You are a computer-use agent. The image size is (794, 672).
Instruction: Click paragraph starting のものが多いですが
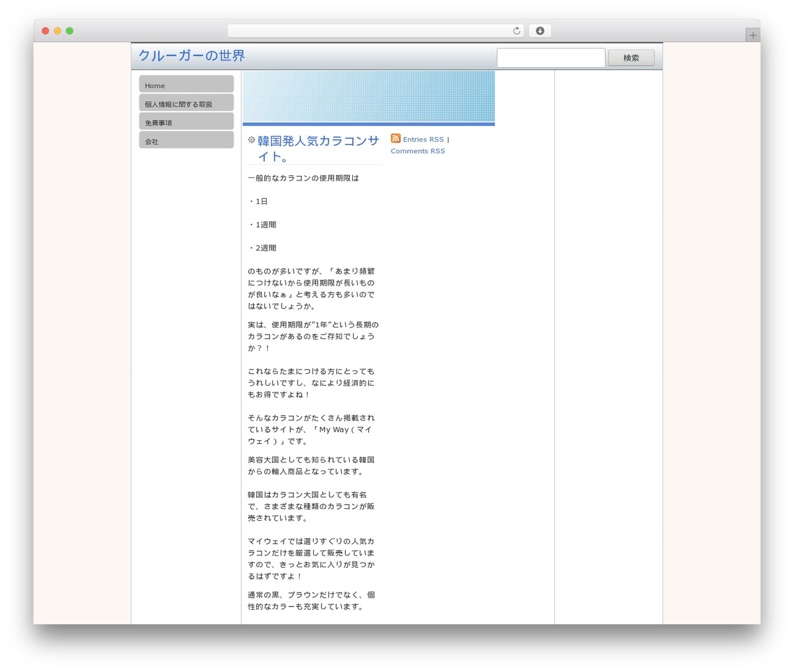pos(311,288)
